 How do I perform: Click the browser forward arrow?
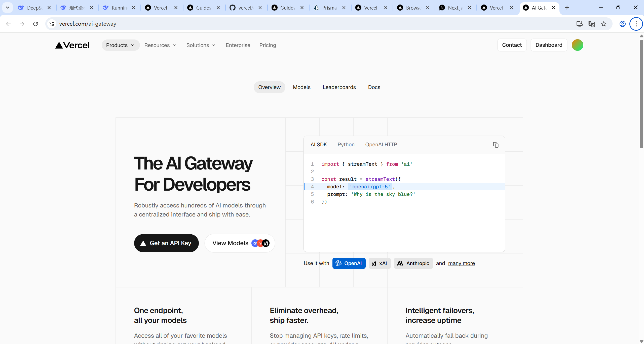[x=22, y=24]
